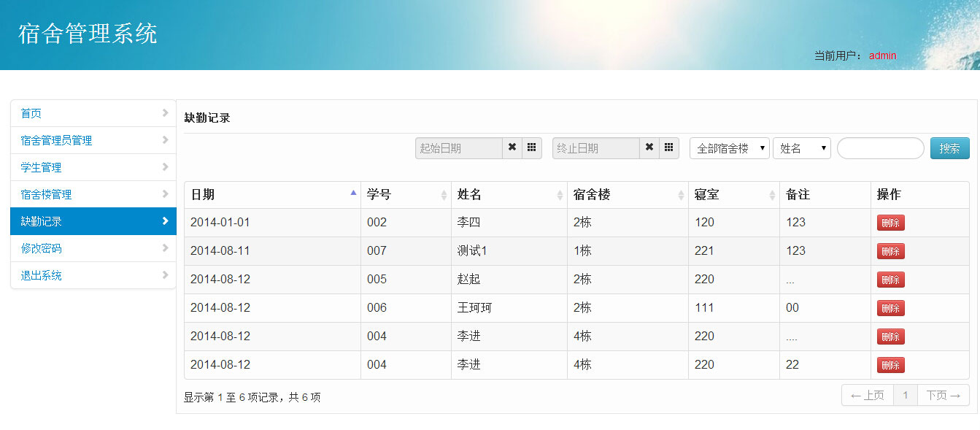Open the 全部宿舍楼 dropdown
Viewport: 980px width, 430px height.
click(x=729, y=147)
